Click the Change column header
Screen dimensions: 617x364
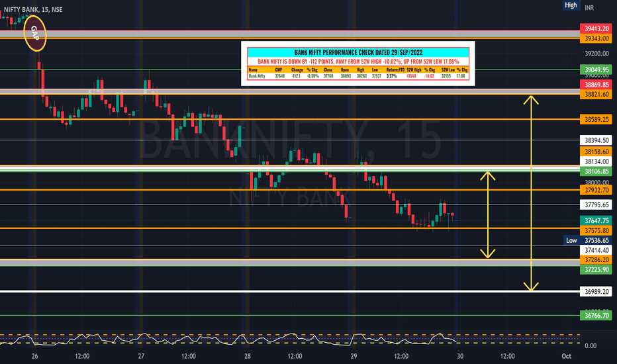[x=297, y=69]
